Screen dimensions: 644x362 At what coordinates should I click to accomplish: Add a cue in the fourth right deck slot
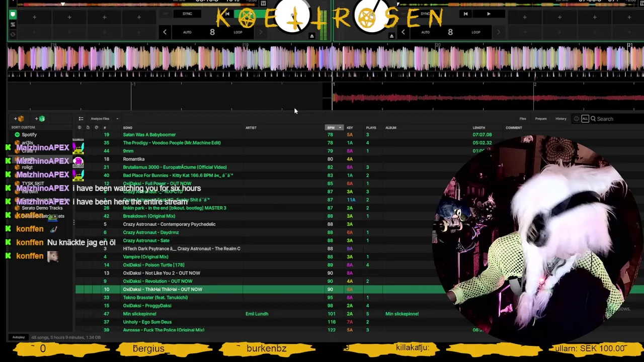[x=629, y=17]
